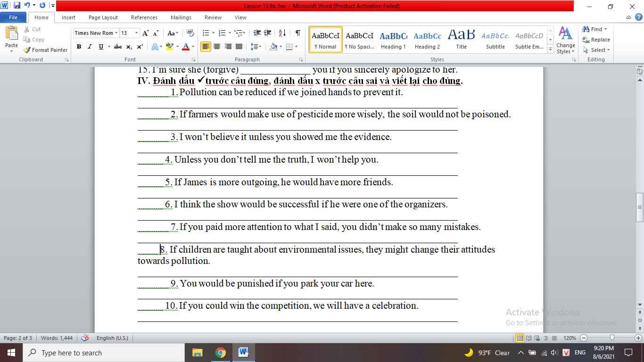This screenshot has width=644, height=362.
Task: Click the Shrink Font icon
Action: click(157, 33)
